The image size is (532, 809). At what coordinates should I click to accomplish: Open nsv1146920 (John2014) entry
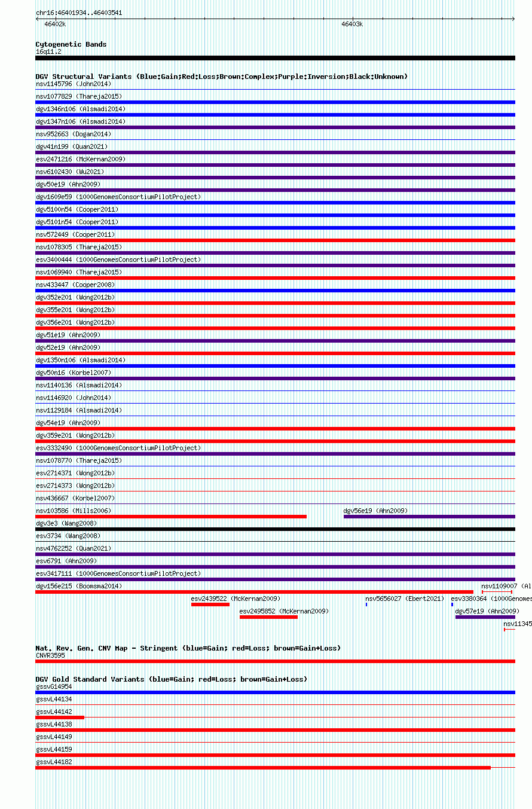pyautogui.click(x=74, y=398)
